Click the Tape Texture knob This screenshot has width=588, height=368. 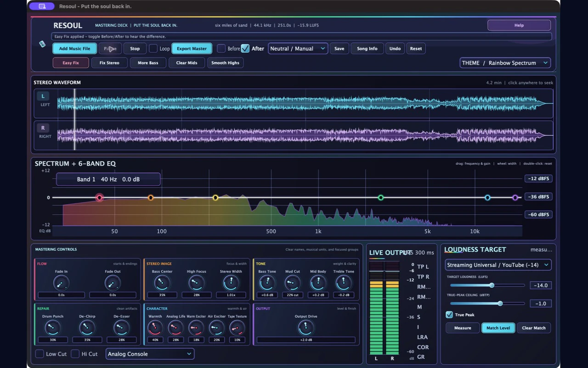tap(237, 328)
